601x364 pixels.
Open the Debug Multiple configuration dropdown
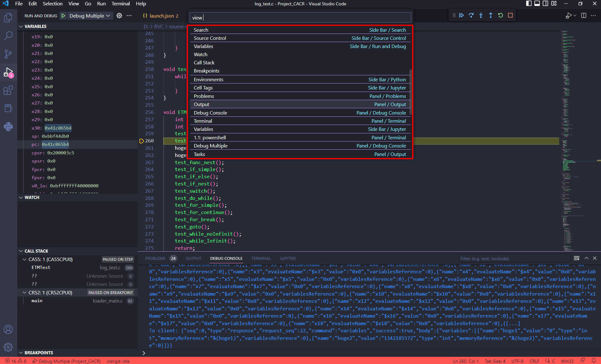click(89, 16)
